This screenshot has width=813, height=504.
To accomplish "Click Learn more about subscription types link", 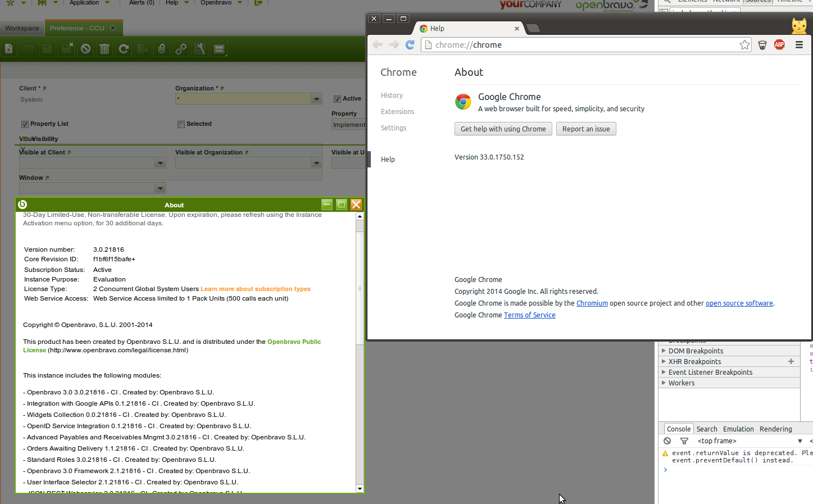I will point(256,289).
